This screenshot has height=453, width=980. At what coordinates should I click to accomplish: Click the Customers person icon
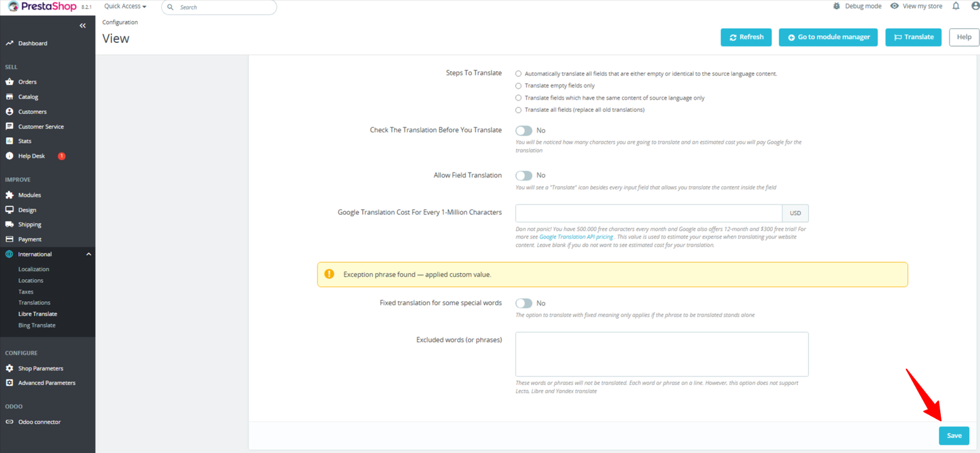pyautogui.click(x=9, y=111)
